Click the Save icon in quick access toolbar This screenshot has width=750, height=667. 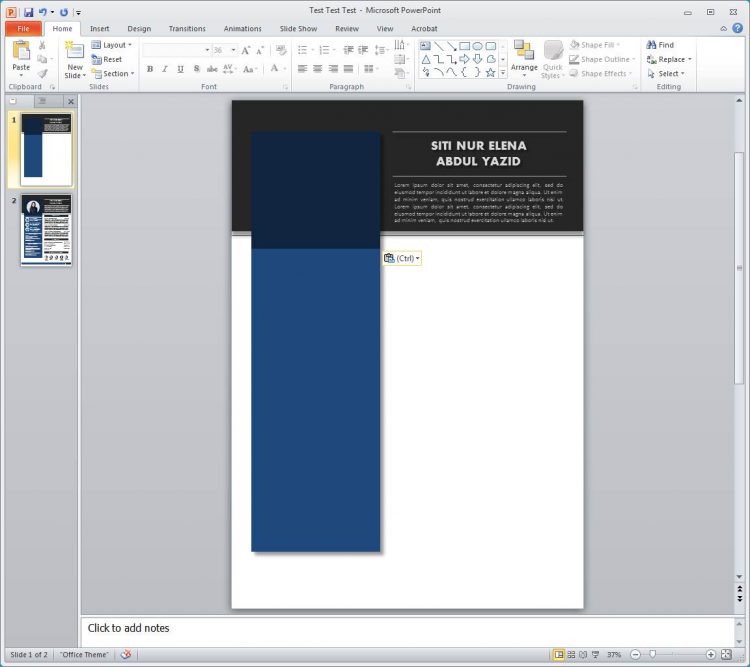29,12
